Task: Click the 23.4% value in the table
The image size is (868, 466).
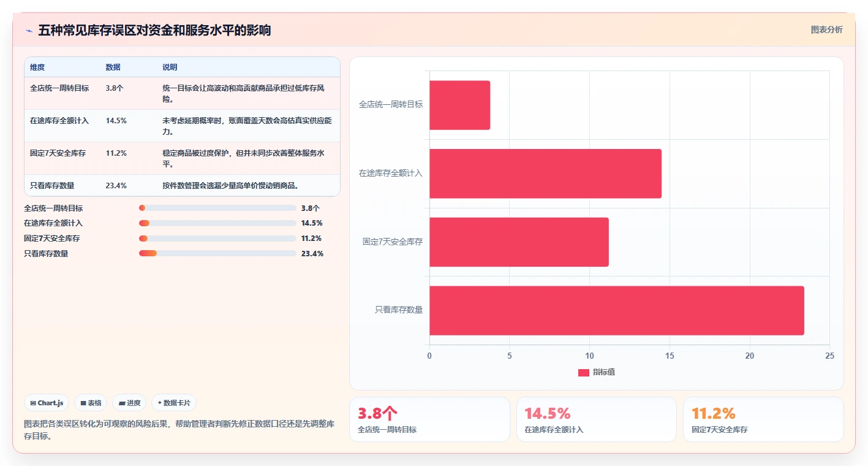Action: click(116, 185)
